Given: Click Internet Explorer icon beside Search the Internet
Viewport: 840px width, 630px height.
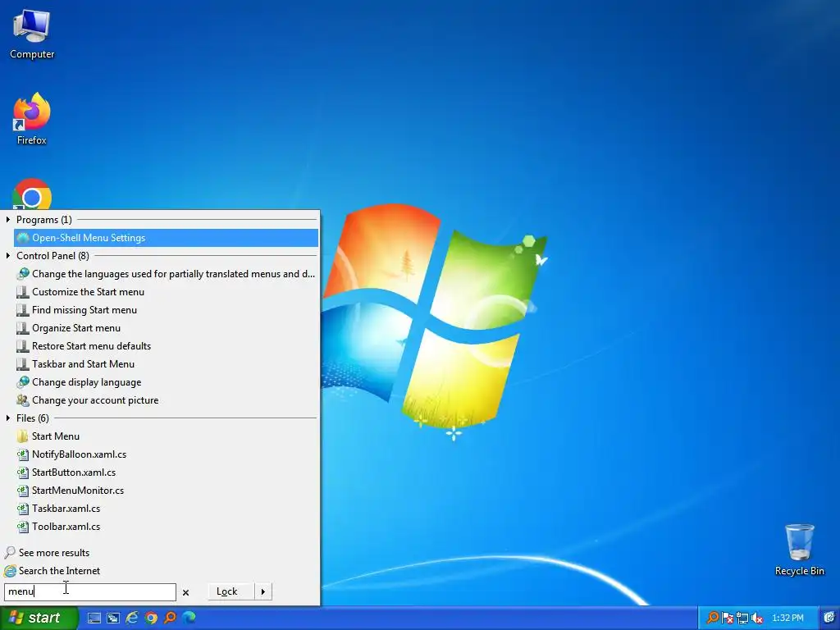Looking at the screenshot, I should click(x=10, y=571).
